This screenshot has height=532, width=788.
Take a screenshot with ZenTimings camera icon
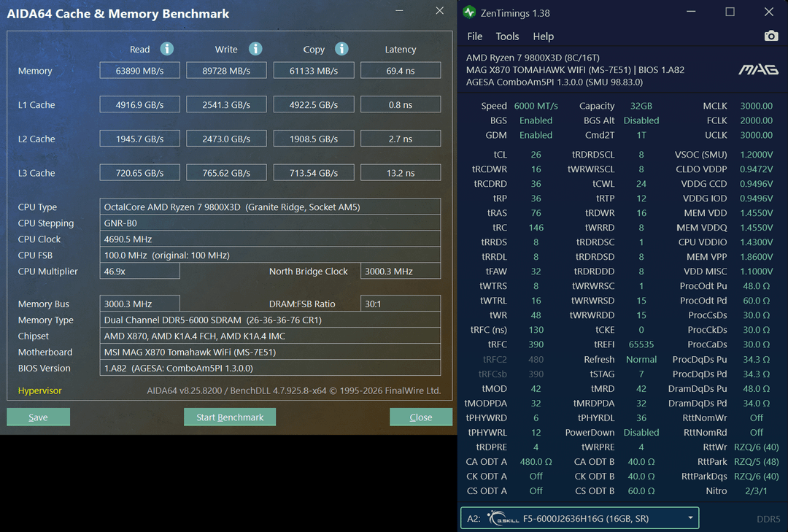pyautogui.click(x=771, y=36)
